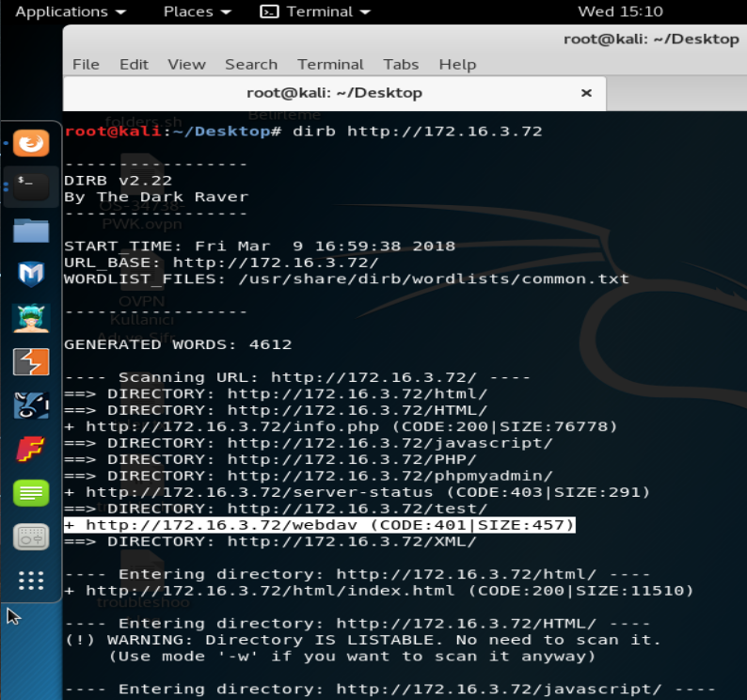The image size is (747, 700).
Task: Click the /phpmyadmin/ directory result
Action: (x=309, y=476)
